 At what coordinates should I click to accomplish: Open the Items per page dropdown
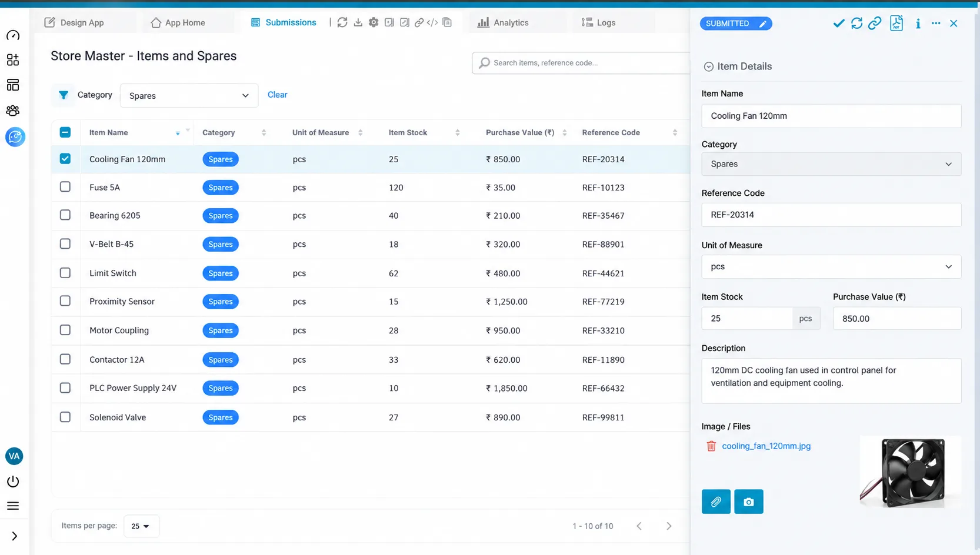[141, 526]
